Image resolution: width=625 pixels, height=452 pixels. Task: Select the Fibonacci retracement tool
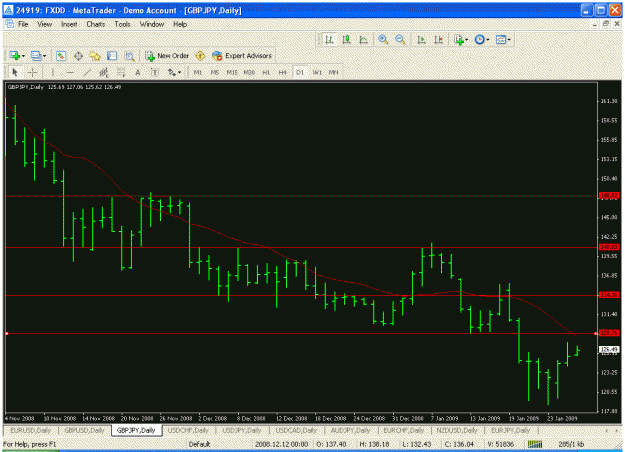tap(121, 73)
